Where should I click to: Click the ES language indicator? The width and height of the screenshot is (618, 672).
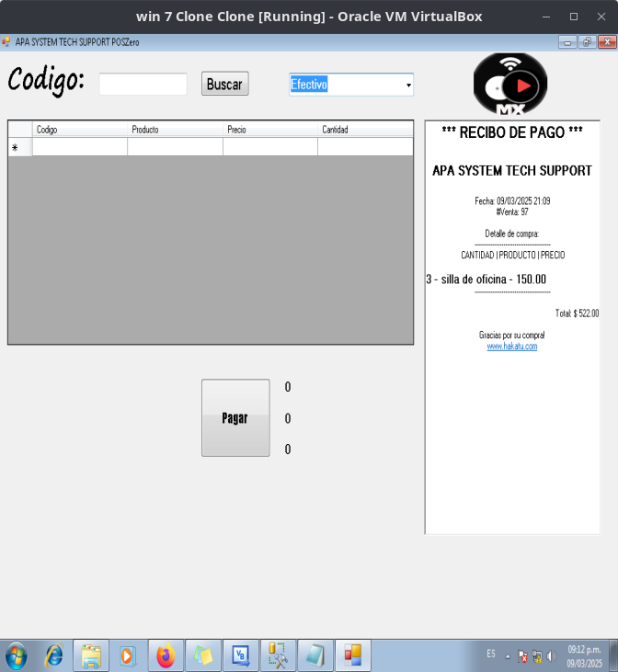491,654
